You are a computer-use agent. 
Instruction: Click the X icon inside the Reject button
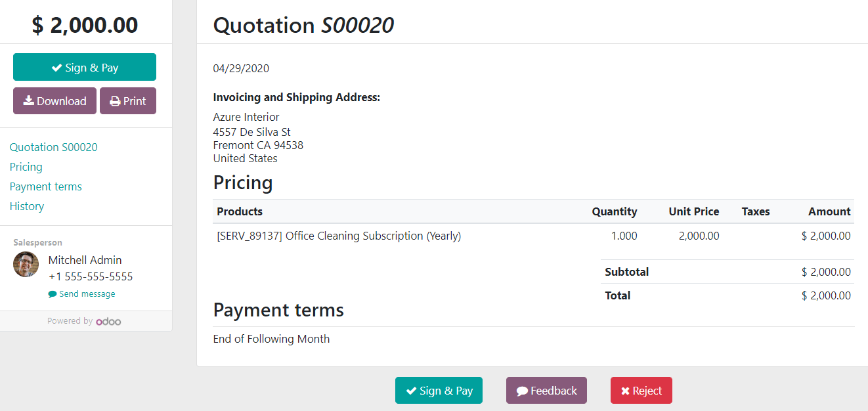tap(624, 390)
